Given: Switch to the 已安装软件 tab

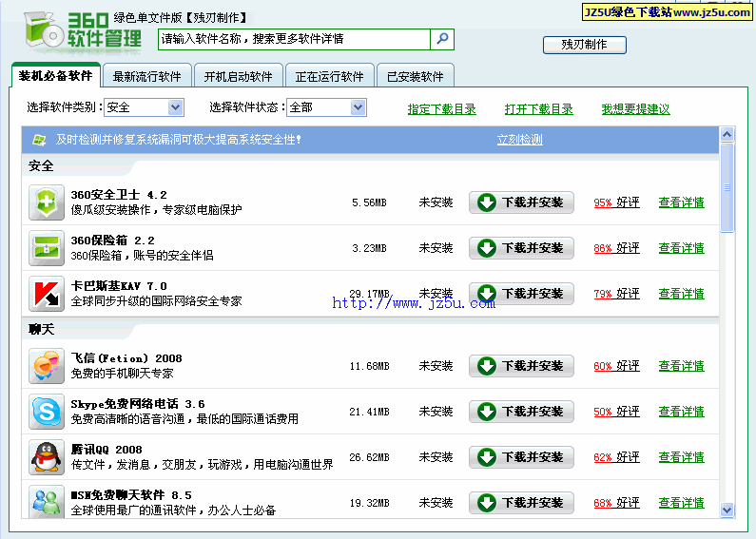Looking at the screenshot, I should click(x=416, y=76).
